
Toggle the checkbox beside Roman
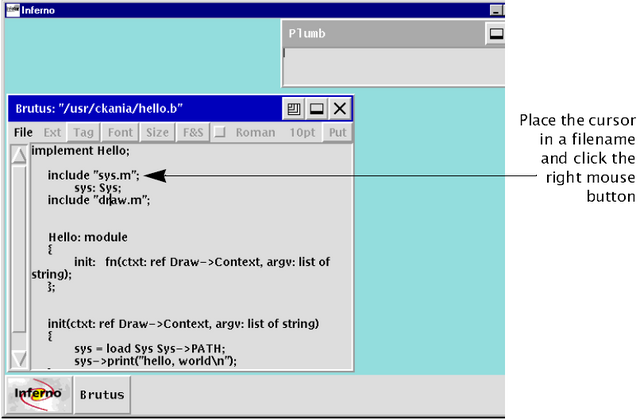pos(220,132)
